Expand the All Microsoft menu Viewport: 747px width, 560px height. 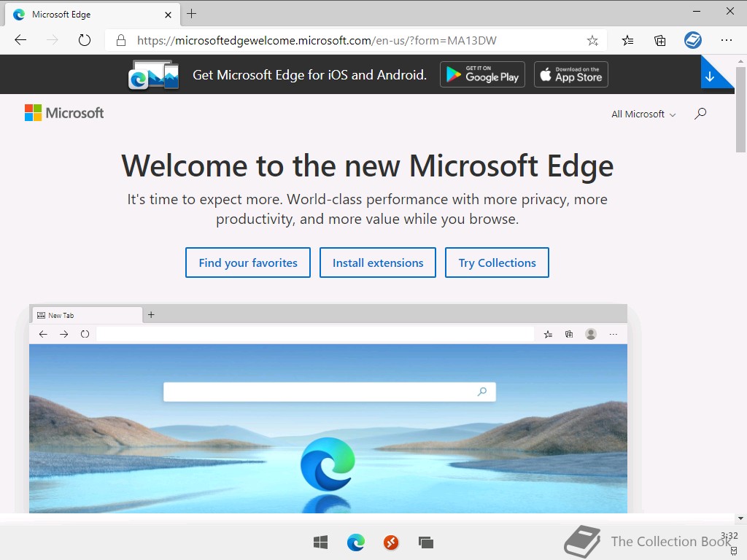tap(643, 114)
